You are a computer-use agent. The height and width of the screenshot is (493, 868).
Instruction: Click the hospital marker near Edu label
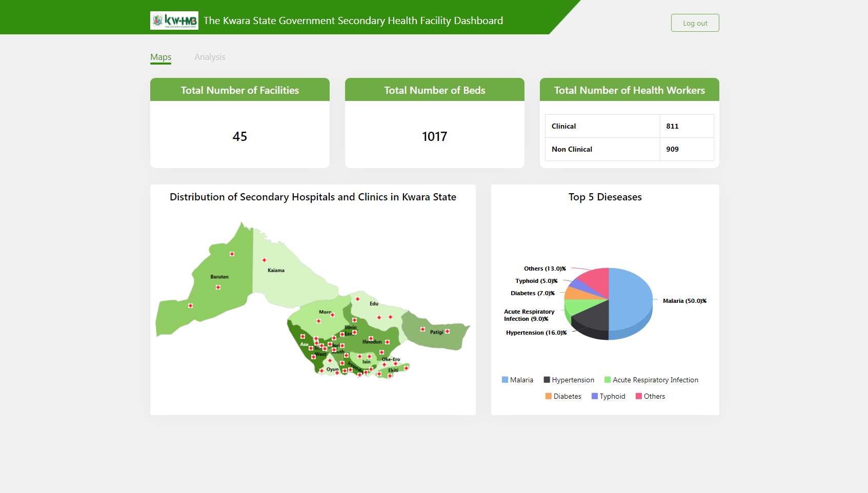(x=358, y=299)
